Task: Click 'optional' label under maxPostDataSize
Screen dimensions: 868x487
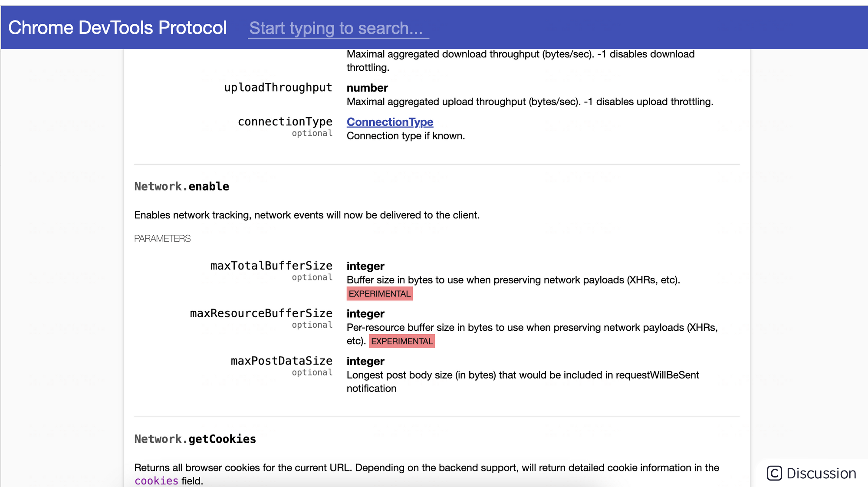Action: coord(312,372)
